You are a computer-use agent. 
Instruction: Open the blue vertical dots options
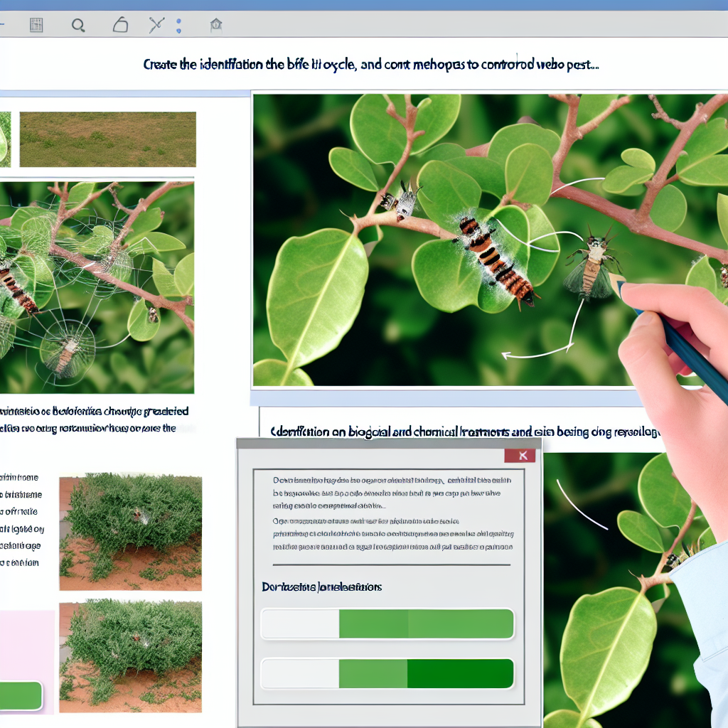(x=178, y=26)
